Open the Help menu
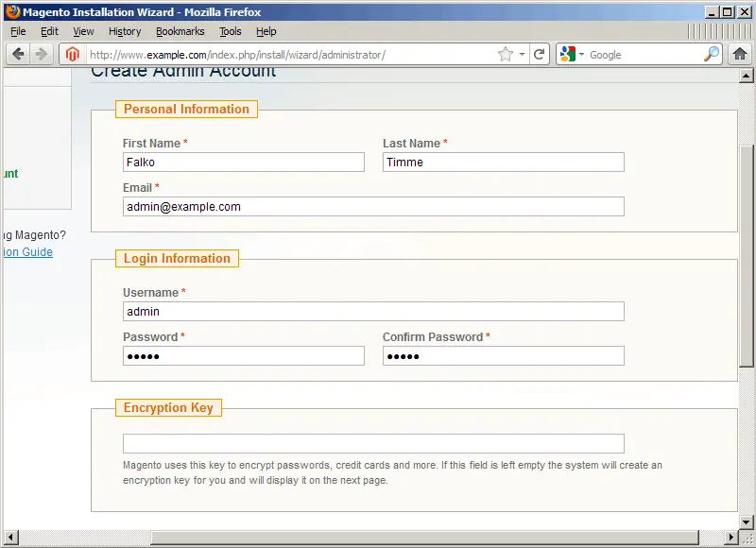Viewport: 756px width, 548px height. (x=266, y=31)
